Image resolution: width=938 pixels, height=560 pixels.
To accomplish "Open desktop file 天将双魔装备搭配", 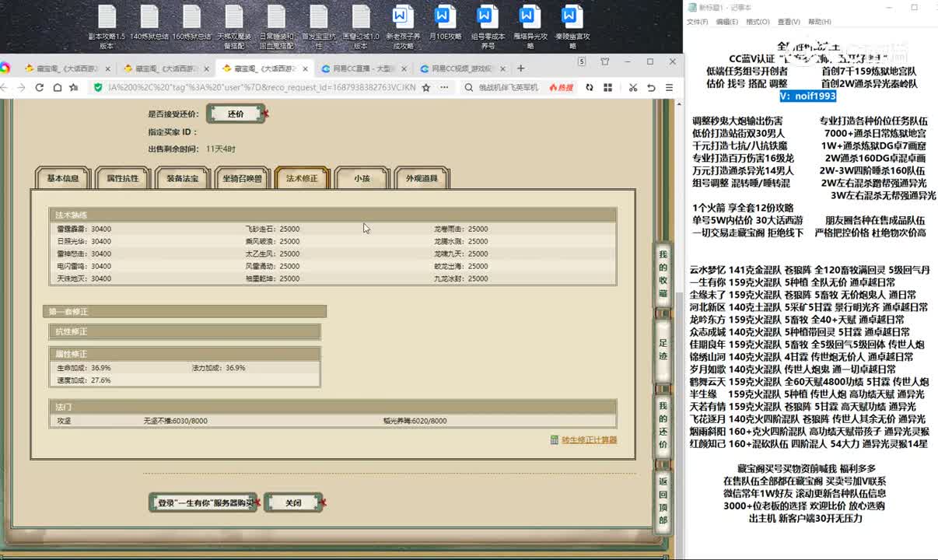I will tap(233, 26).
